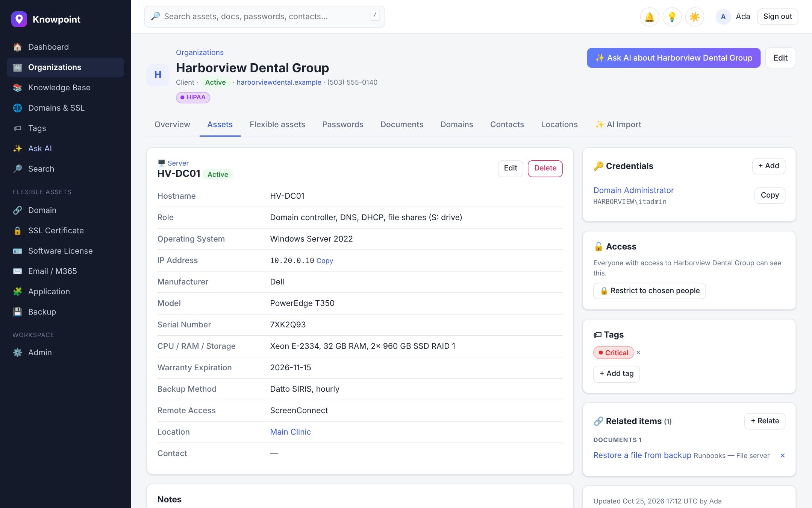Screen dimensions: 812x508
Task: Click the Add tag button
Action: [616, 374]
